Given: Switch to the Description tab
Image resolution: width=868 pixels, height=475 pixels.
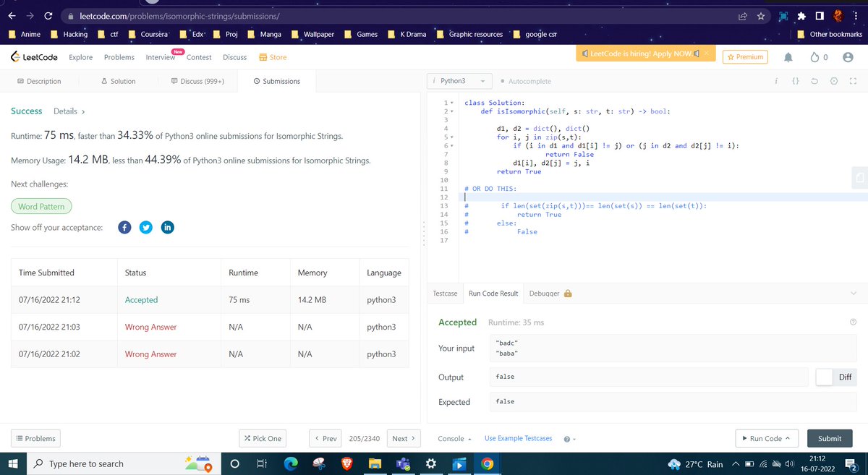Looking at the screenshot, I should point(38,81).
